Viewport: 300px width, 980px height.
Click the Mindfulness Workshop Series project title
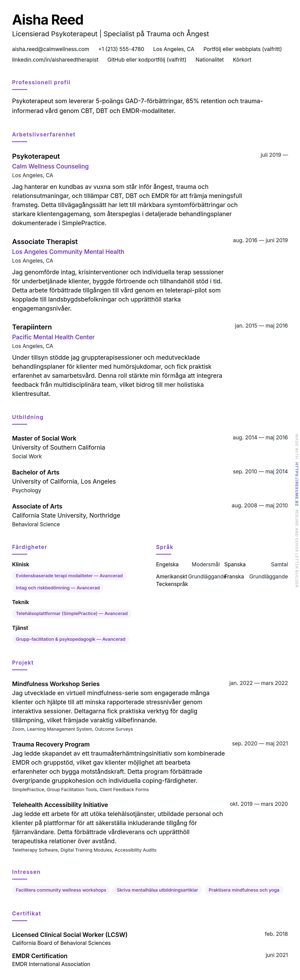tap(56, 684)
